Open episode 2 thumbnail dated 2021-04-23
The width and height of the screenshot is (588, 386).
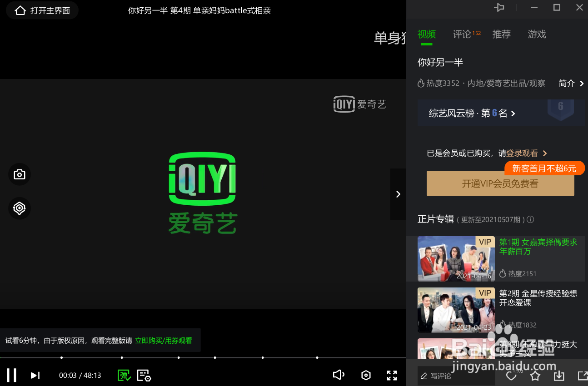[456, 310]
